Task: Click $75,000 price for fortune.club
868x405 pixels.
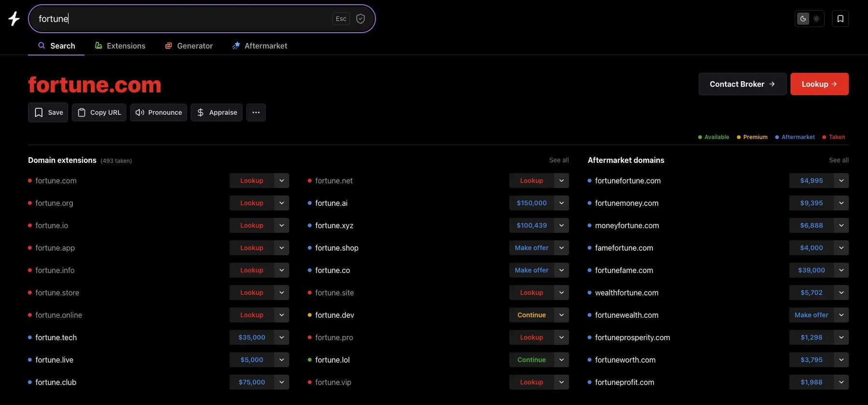Action: [252, 382]
